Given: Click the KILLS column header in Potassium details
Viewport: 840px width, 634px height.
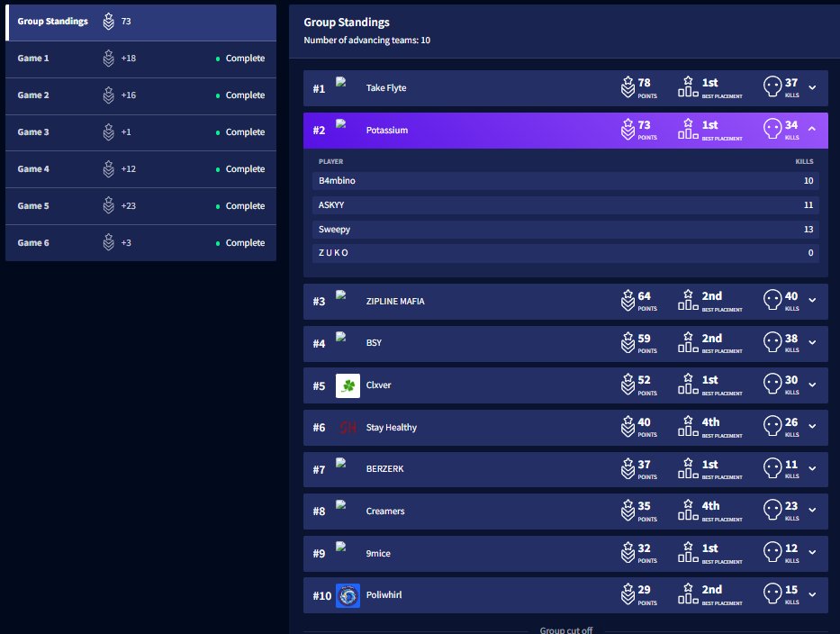Looking at the screenshot, I should (804, 161).
